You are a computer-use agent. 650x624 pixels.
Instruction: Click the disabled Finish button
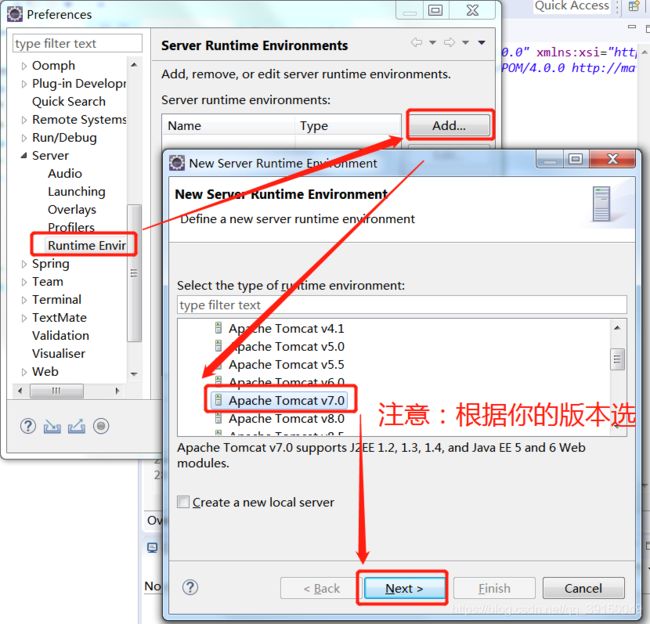pos(494,588)
